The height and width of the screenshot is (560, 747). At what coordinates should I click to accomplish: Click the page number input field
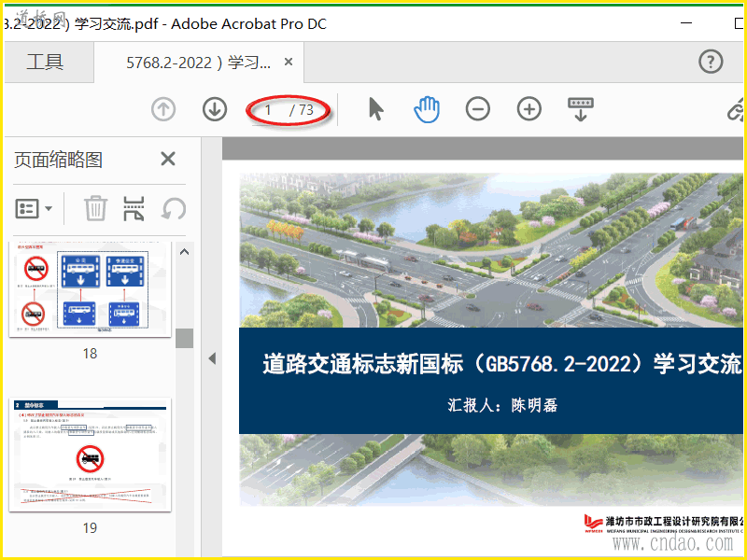(268, 110)
